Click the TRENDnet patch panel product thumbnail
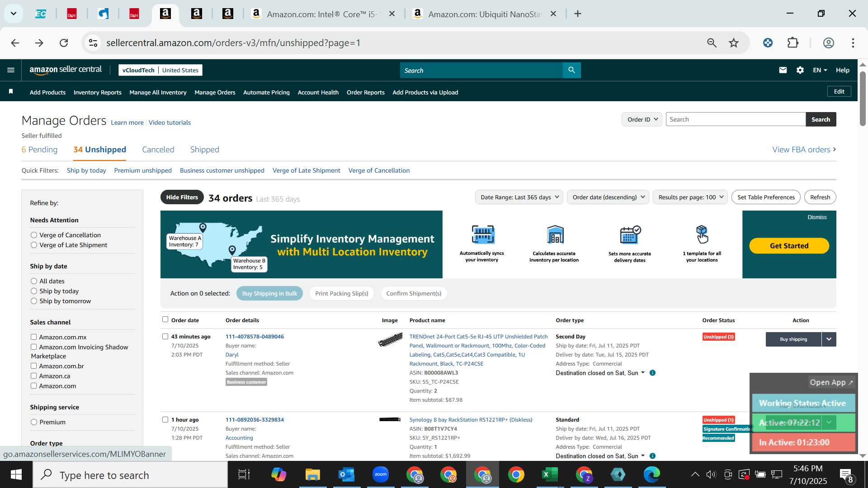The width and height of the screenshot is (868, 488). tap(390, 339)
